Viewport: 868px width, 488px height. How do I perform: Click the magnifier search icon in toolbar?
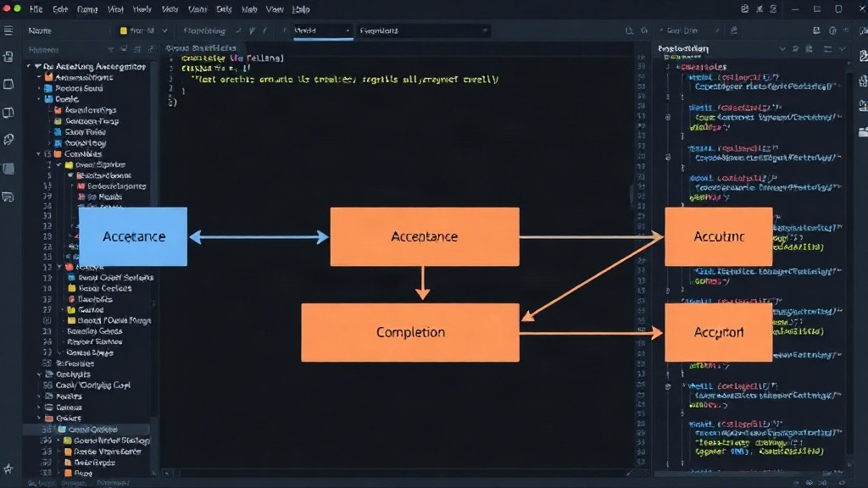[x=629, y=31]
